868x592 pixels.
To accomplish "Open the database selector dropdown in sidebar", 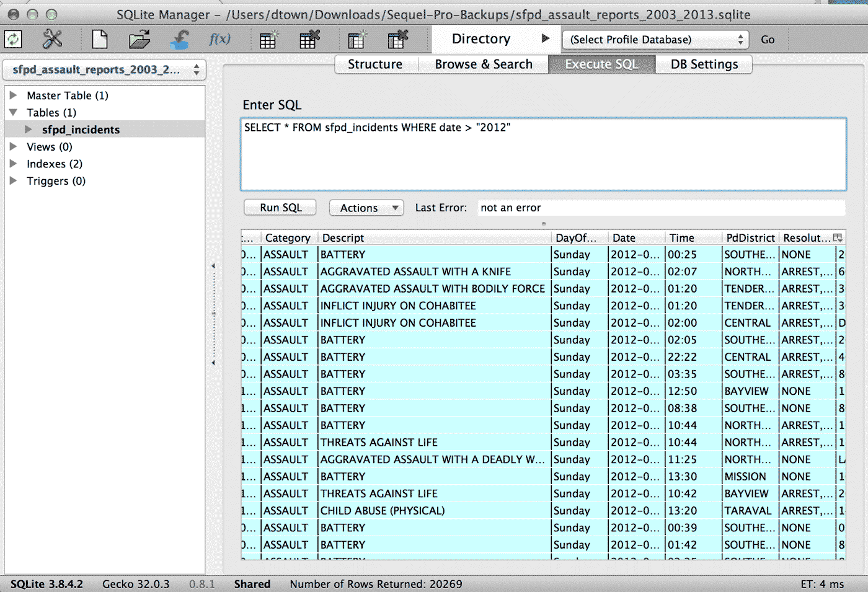I will pos(104,69).
